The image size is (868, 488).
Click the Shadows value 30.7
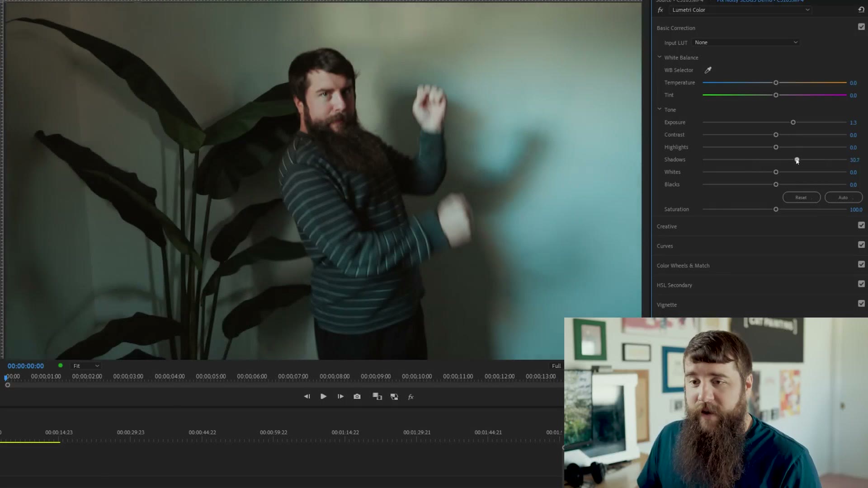tap(854, 160)
